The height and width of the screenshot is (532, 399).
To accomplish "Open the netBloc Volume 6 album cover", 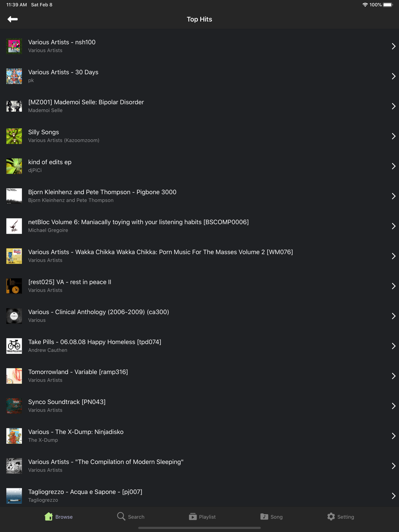I will coord(14,226).
